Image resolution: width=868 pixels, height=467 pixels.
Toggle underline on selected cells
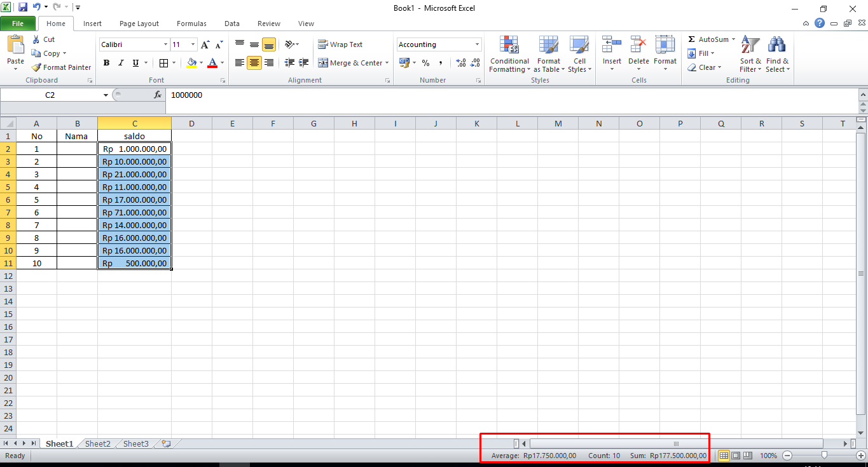[x=134, y=63]
